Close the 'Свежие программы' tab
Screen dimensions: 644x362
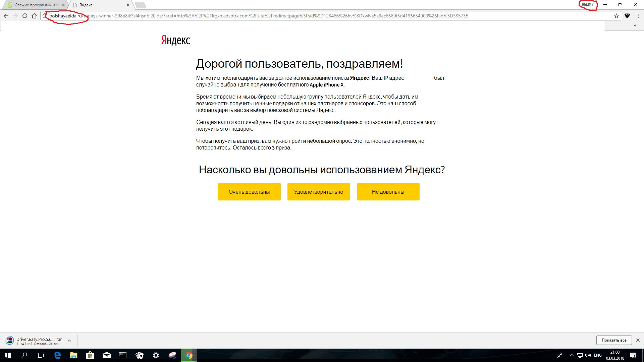[63, 5]
